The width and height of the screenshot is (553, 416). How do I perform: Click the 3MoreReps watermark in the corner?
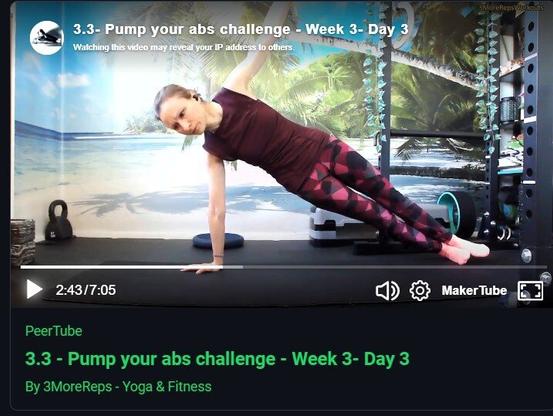click(x=512, y=8)
